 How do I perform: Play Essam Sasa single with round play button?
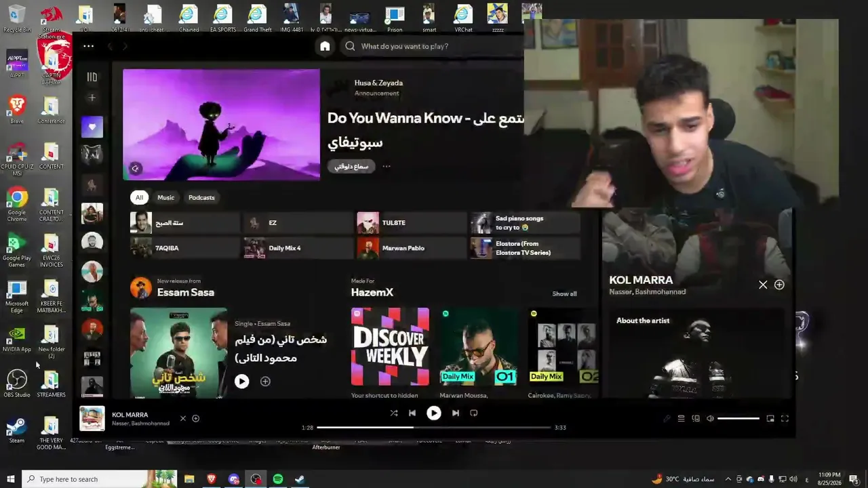(x=241, y=382)
